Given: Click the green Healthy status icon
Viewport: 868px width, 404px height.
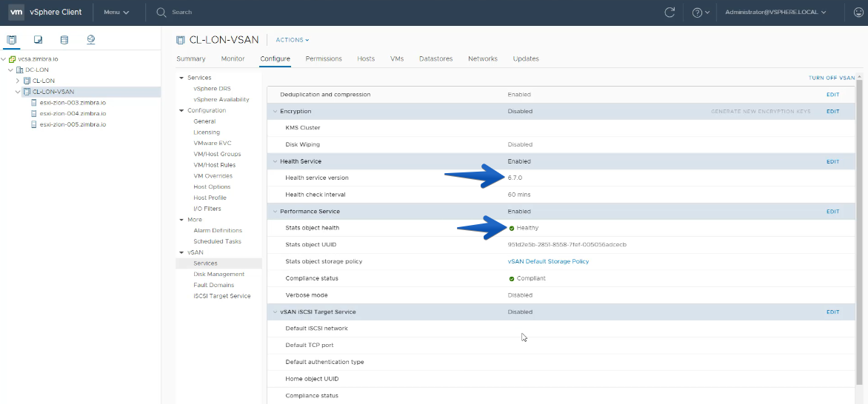Looking at the screenshot, I should [x=512, y=228].
